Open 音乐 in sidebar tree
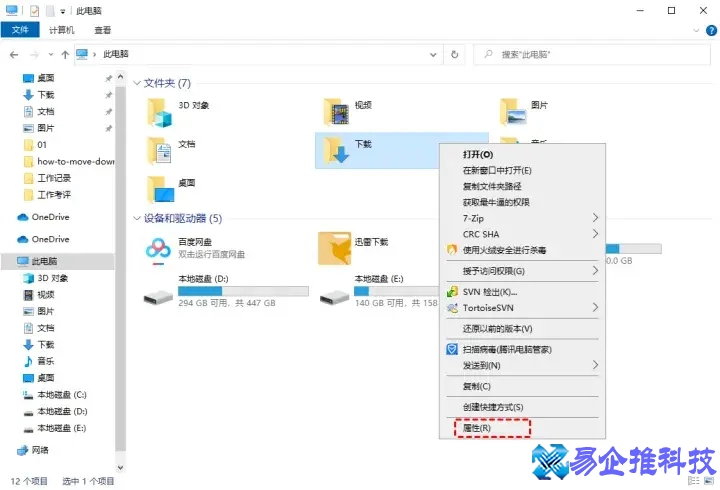This screenshot has height=490, width=720. pos(39,361)
